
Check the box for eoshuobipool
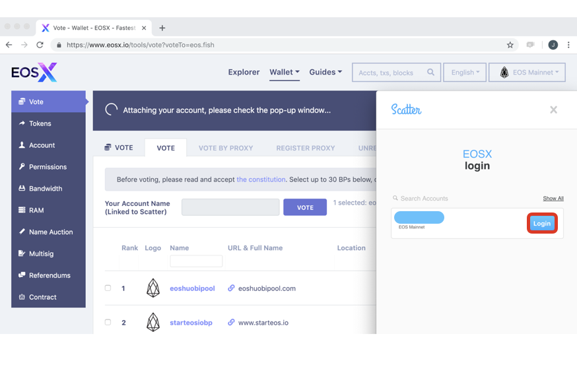tap(108, 288)
